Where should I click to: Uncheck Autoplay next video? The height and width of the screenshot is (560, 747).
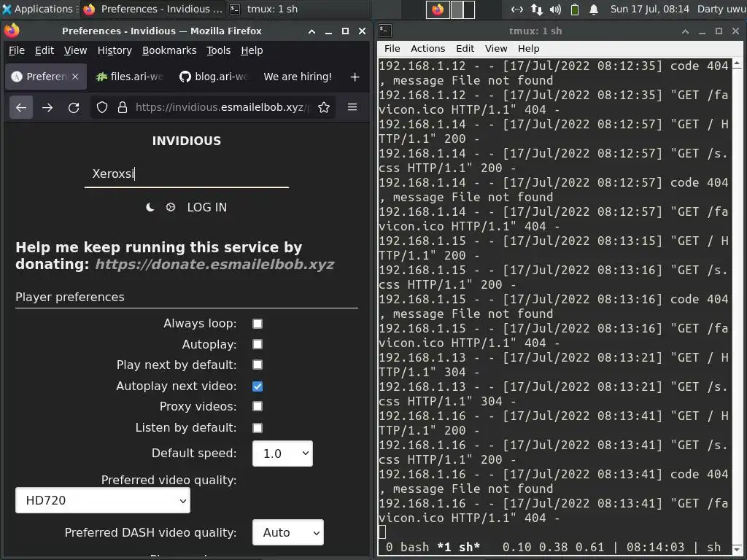[x=258, y=386]
